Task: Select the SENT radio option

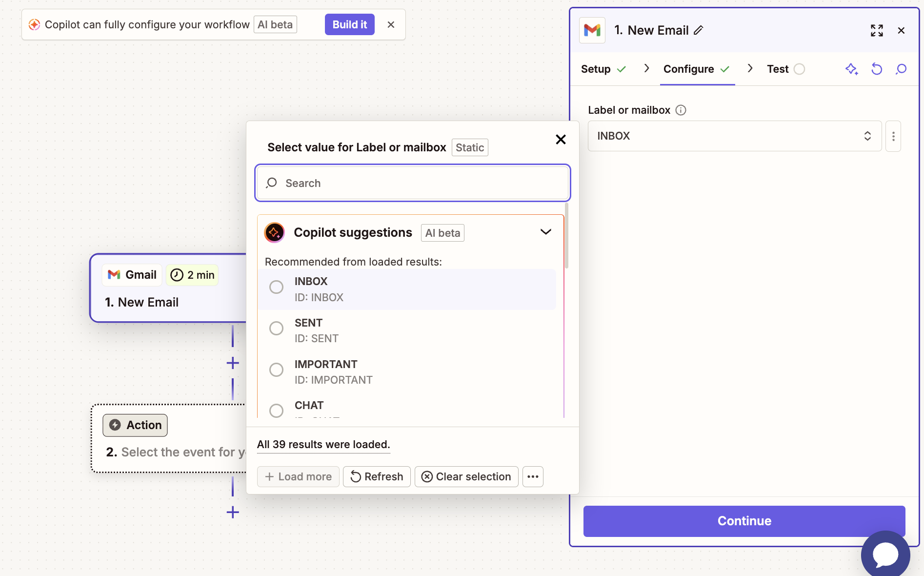Action: (x=277, y=329)
